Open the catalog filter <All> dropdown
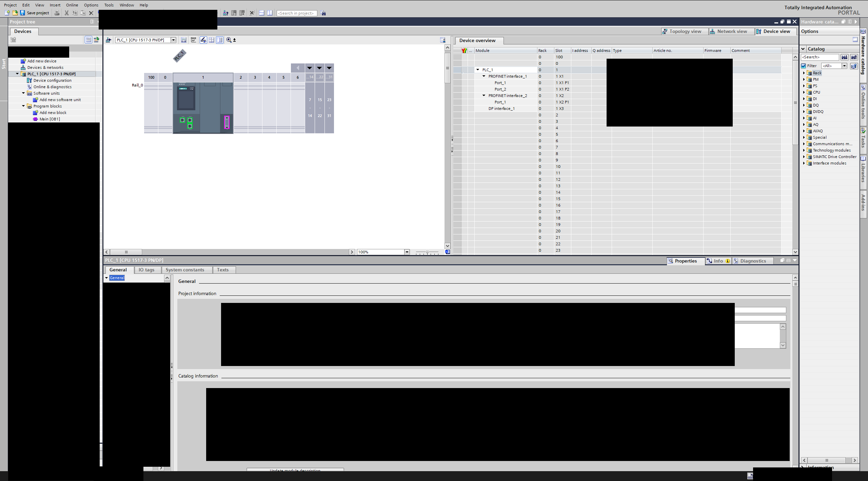868x481 pixels. [x=844, y=66]
